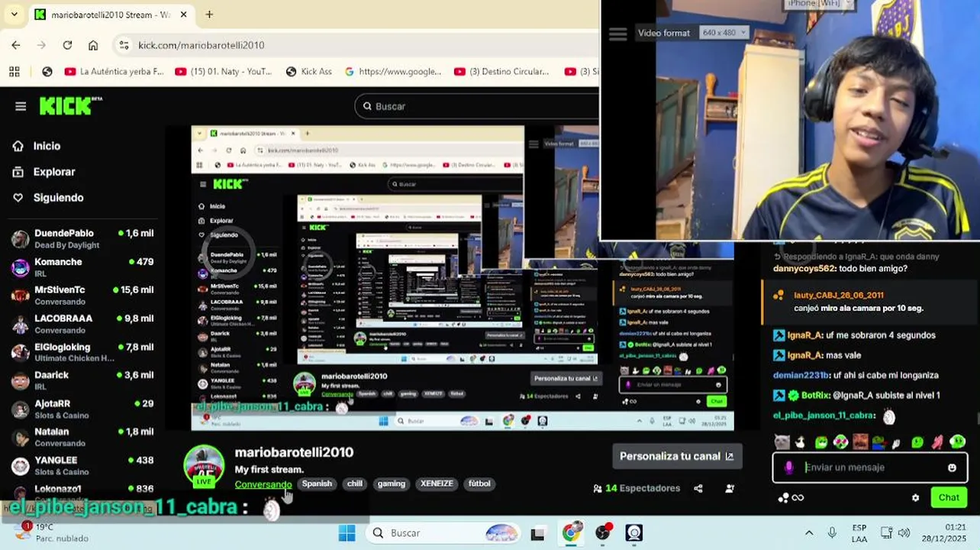Click the purple microphone icon in chat box
The width and height of the screenshot is (980, 550).
(789, 467)
